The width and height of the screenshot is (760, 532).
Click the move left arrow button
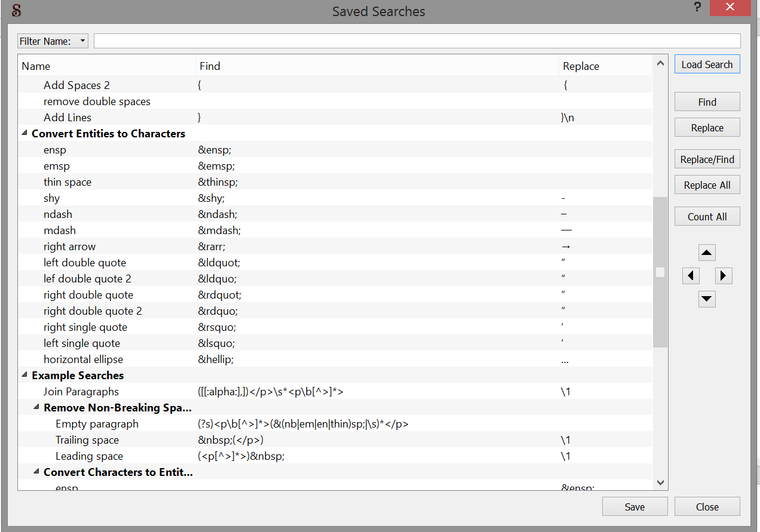click(691, 276)
